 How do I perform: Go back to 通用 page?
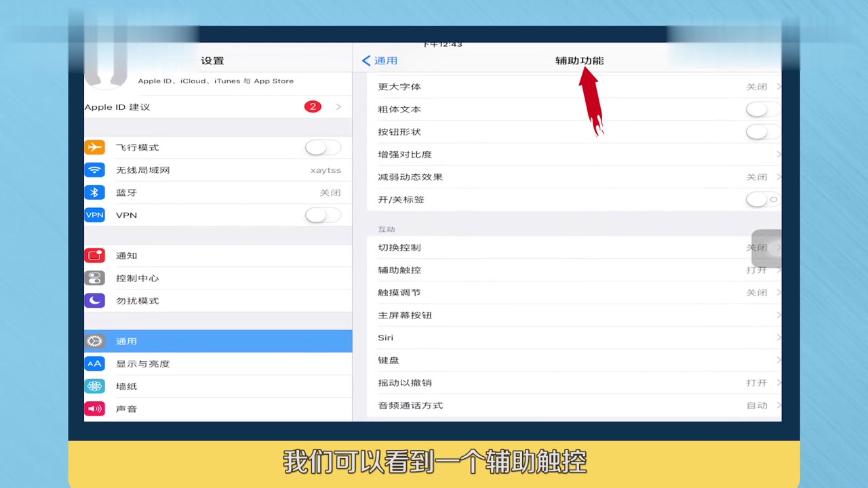380,60
